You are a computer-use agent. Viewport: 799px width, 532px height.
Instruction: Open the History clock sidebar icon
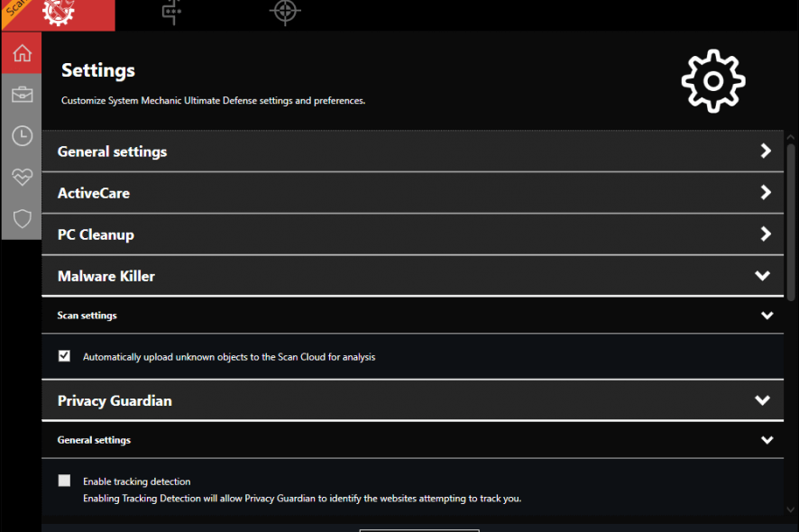(x=22, y=136)
